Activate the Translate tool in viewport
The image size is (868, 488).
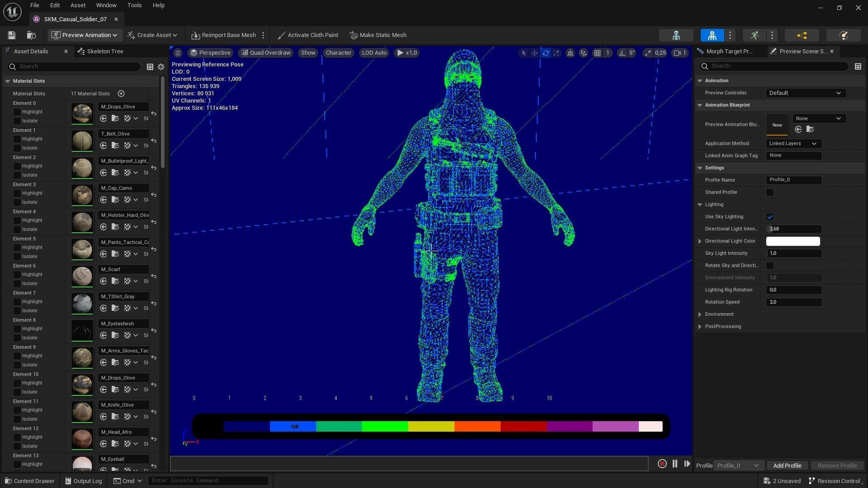coord(534,53)
